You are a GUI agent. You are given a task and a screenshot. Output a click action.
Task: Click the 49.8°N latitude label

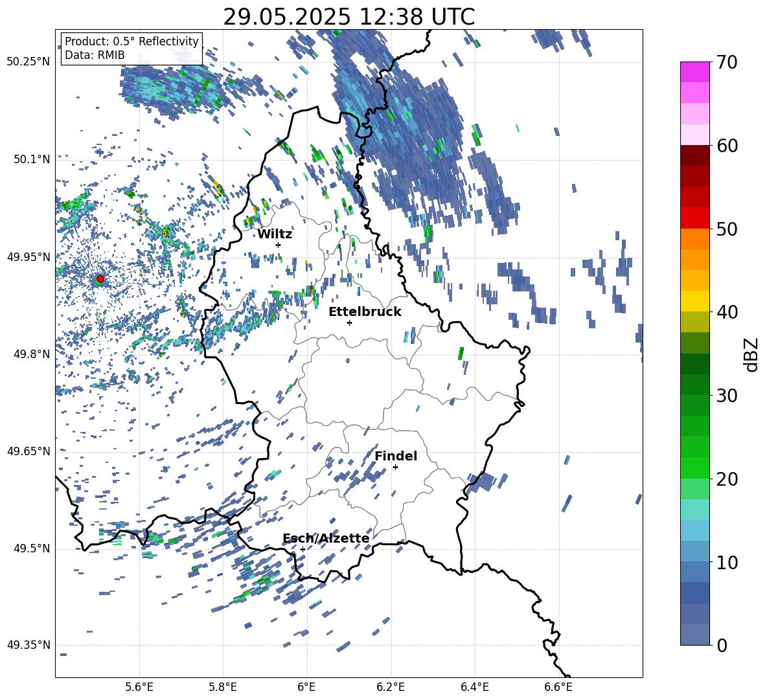tap(31, 354)
